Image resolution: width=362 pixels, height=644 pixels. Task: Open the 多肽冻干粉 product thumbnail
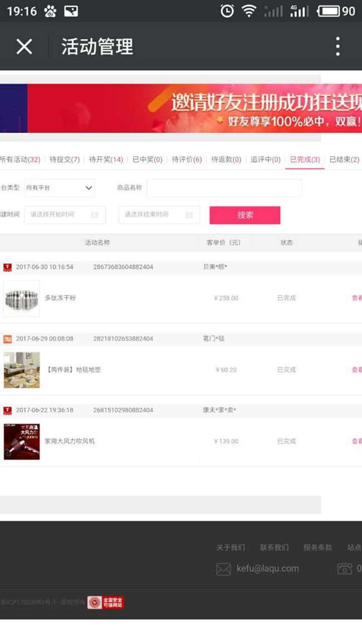(22, 299)
